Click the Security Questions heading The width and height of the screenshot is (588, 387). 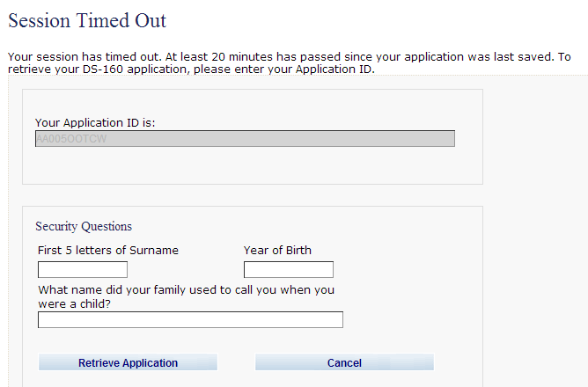tap(84, 227)
